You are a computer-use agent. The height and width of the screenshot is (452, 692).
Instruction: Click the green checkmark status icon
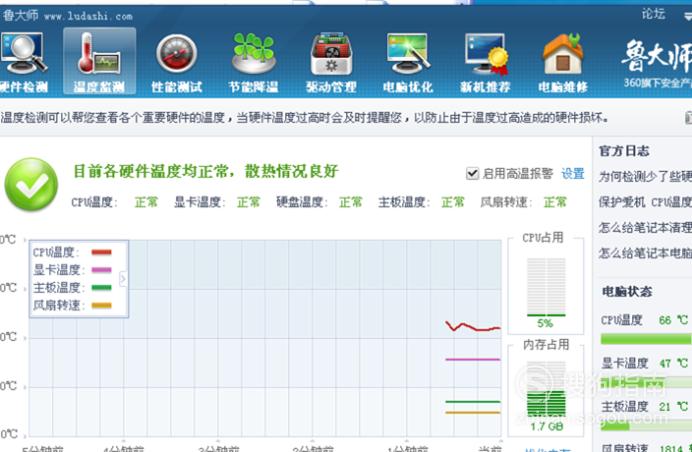[x=31, y=184]
